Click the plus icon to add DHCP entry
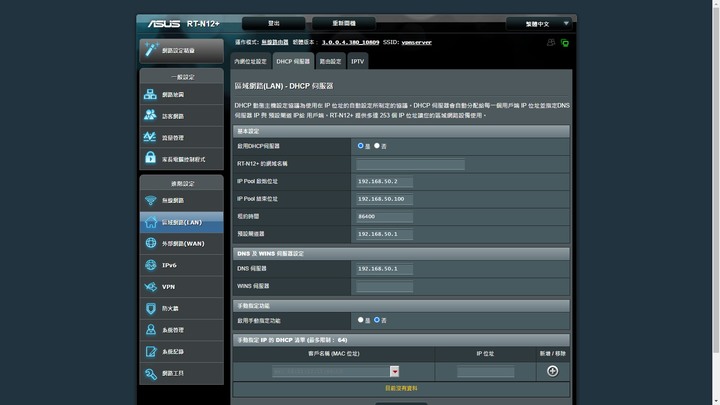This screenshot has height=405, width=720. tap(552, 371)
